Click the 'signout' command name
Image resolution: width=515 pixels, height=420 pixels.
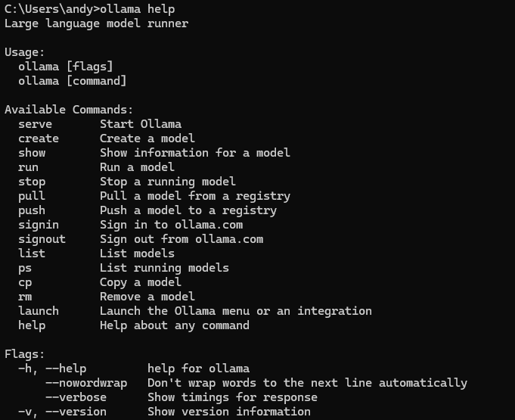click(x=42, y=239)
